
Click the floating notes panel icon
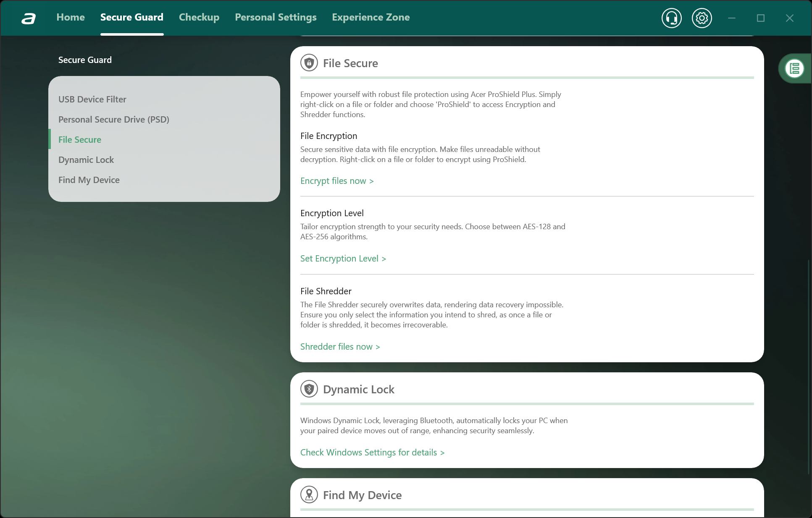(x=794, y=68)
